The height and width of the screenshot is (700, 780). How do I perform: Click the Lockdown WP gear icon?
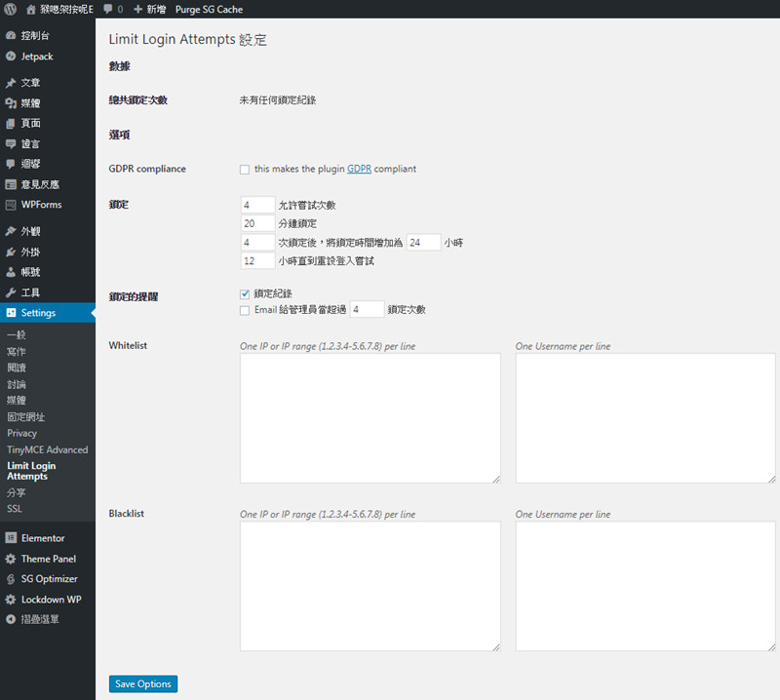[x=11, y=599]
